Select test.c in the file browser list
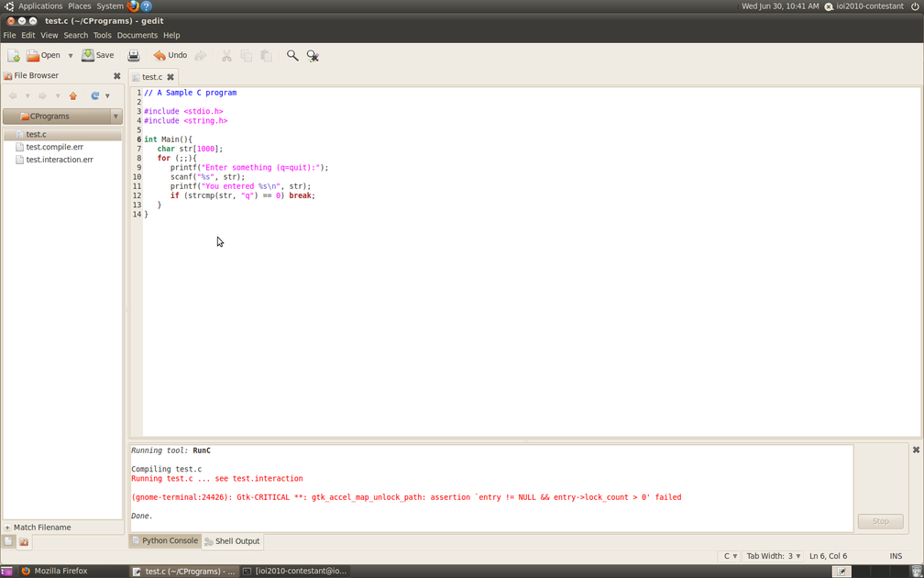This screenshot has width=924, height=578. click(62, 135)
